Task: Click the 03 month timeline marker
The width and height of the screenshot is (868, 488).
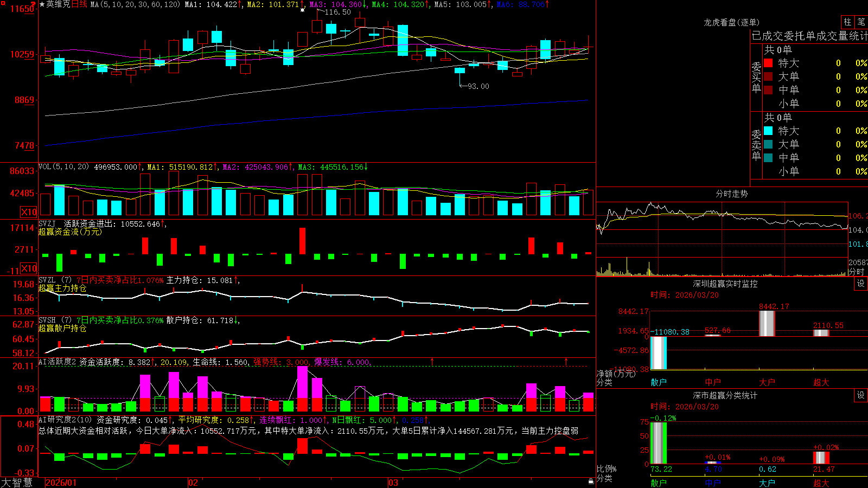Action: click(393, 483)
